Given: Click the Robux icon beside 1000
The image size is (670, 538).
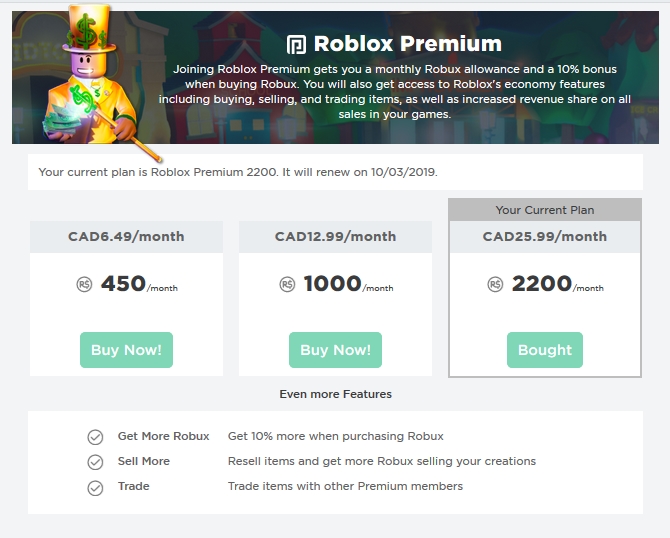Looking at the screenshot, I should click(x=287, y=285).
